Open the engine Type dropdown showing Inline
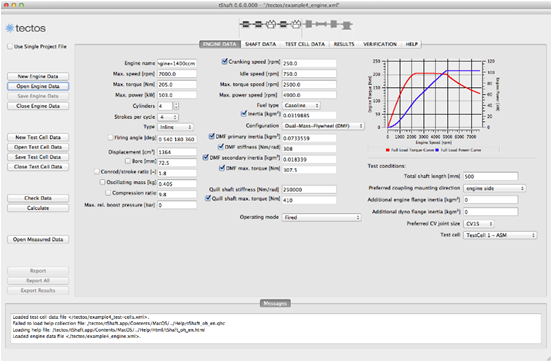This screenshot has height=362, width=552. [x=175, y=127]
